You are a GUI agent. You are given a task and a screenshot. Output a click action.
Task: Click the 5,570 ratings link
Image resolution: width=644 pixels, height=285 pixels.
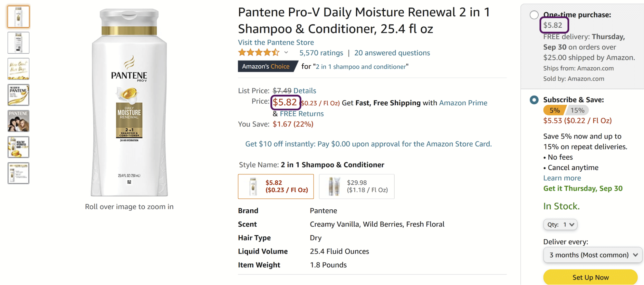[321, 53]
